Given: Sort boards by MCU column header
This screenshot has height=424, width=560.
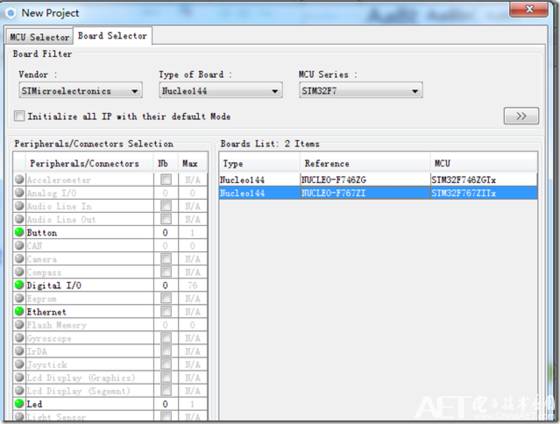Looking at the screenshot, I should [x=484, y=164].
